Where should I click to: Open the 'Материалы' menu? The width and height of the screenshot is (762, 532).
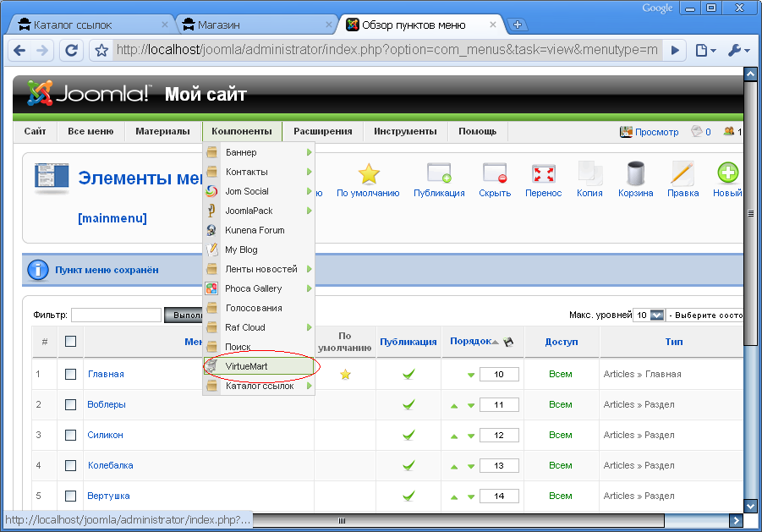[x=162, y=131]
